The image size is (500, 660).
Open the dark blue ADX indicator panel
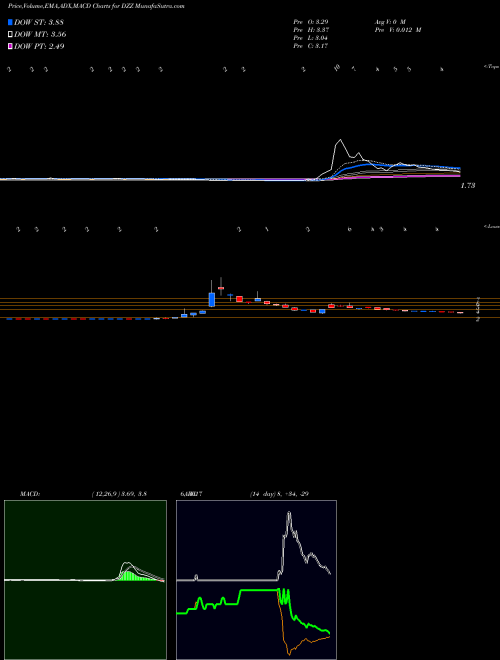[256, 580]
